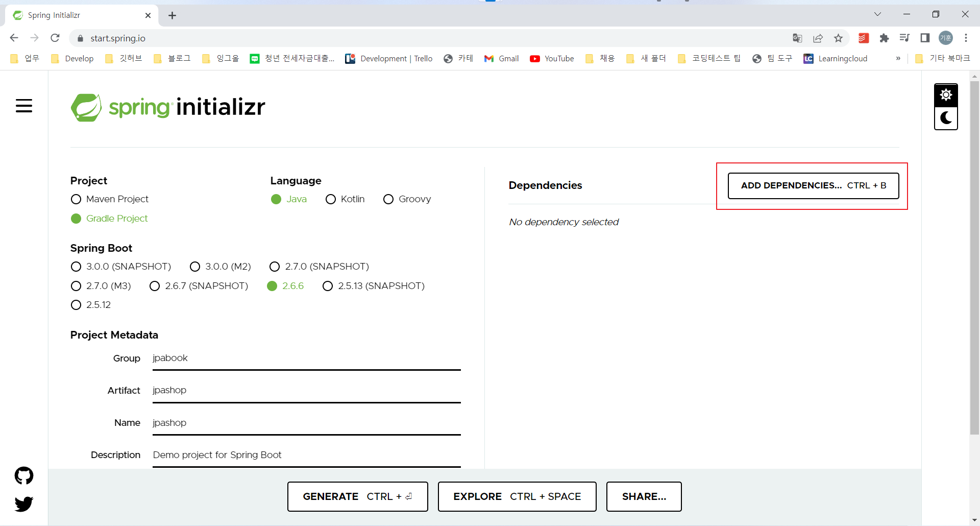Image resolution: width=980 pixels, height=526 pixels.
Task: Select Maven Project radio button
Action: click(x=76, y=199)
